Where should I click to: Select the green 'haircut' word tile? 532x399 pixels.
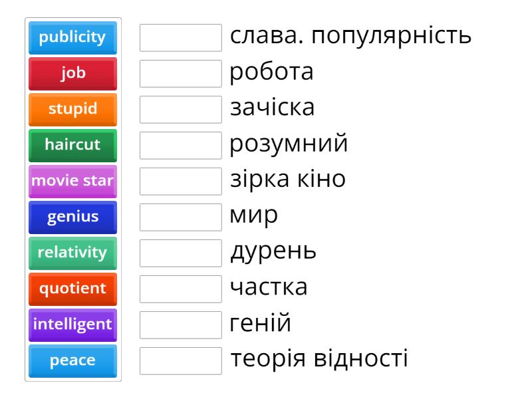pos(72,145)
